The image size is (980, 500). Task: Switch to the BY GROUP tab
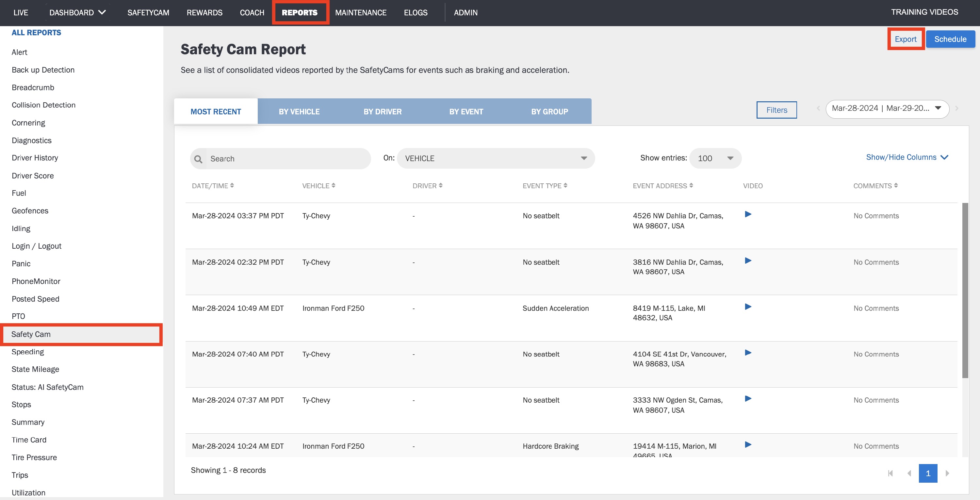coord(550,111)
